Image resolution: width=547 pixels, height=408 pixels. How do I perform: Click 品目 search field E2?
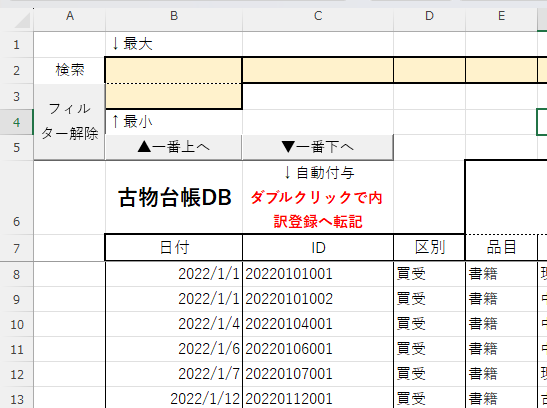click(501, 70)
